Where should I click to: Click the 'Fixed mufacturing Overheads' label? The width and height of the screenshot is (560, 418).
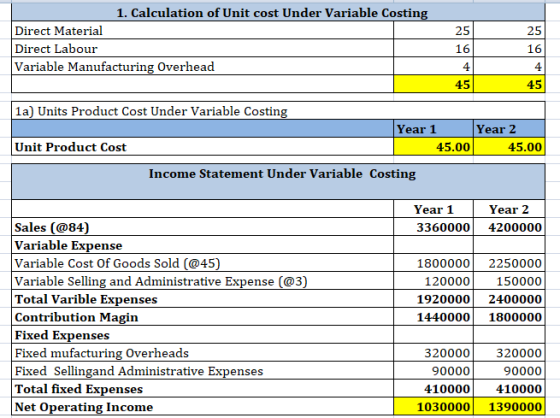click(x=202, y=353)
